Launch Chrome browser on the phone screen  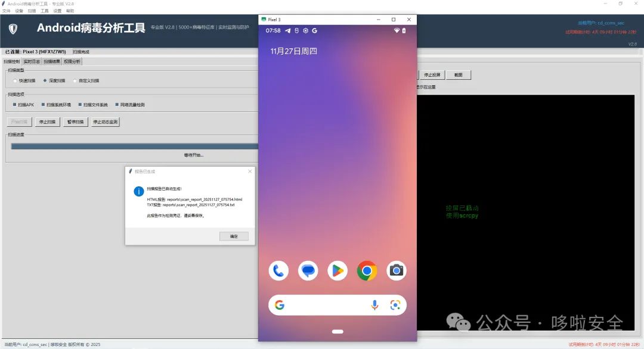[367, 270]
